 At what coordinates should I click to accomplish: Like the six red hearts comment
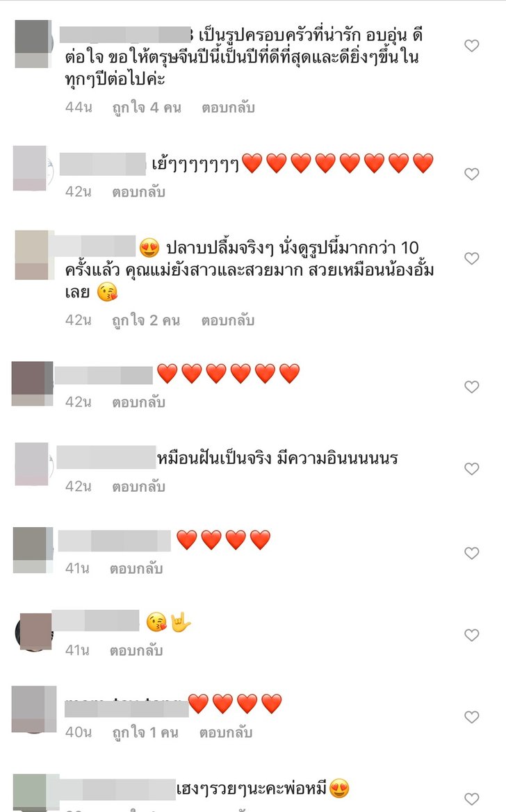(471, 387)
